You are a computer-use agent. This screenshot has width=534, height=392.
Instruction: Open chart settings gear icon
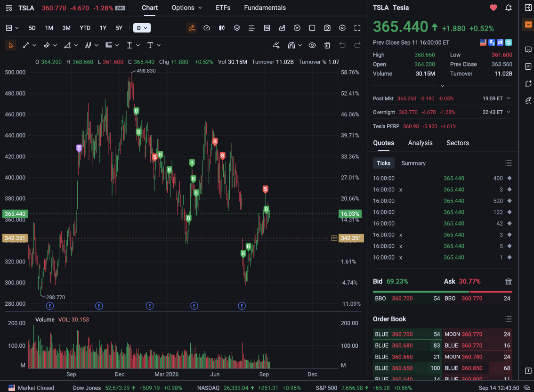[x=342, y=28]
